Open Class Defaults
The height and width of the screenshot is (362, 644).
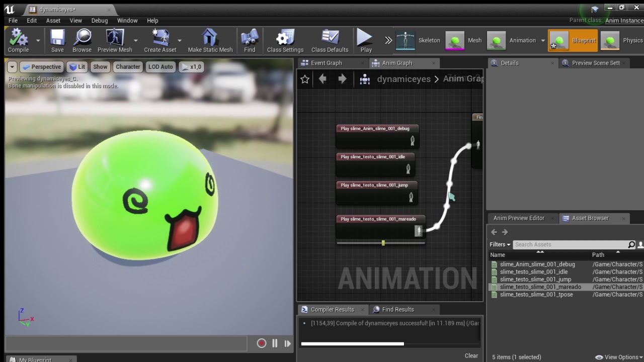coord(330,40)
